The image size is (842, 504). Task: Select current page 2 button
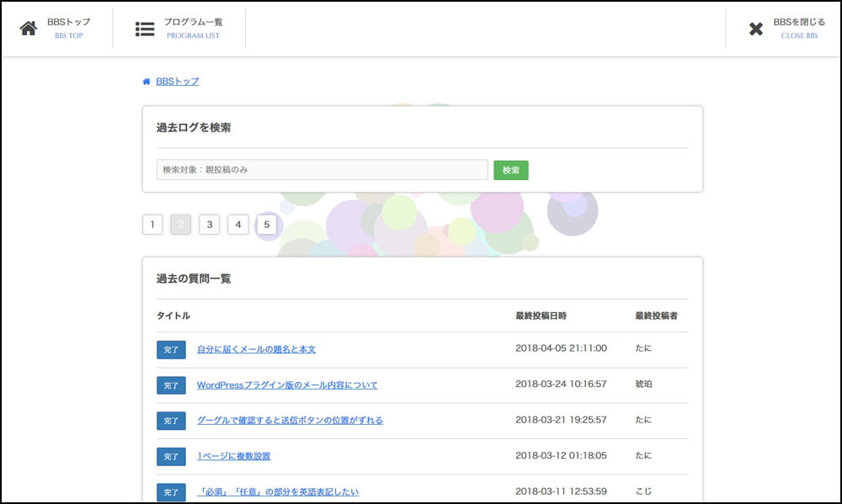pos(181,225)
